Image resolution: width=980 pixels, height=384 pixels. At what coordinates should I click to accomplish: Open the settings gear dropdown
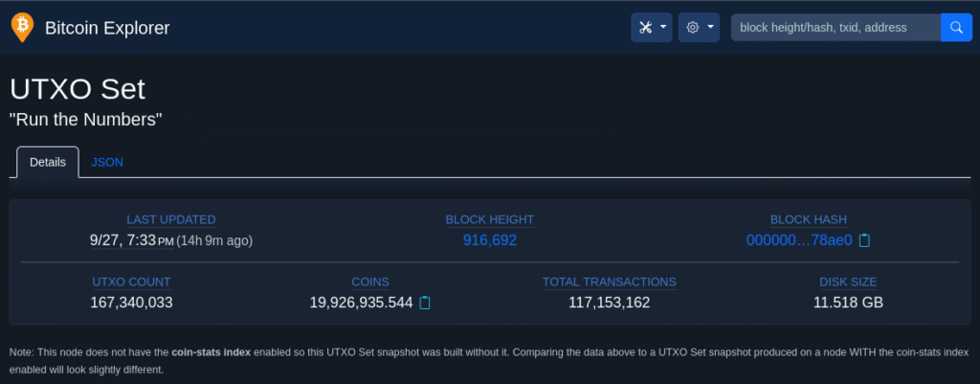[699, 27]
